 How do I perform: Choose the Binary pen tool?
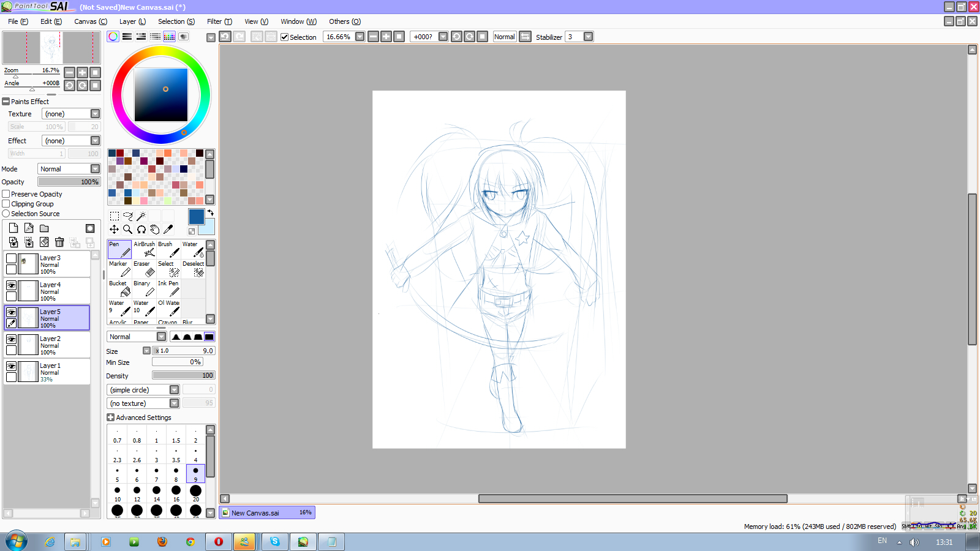click(x=144, y=288)
